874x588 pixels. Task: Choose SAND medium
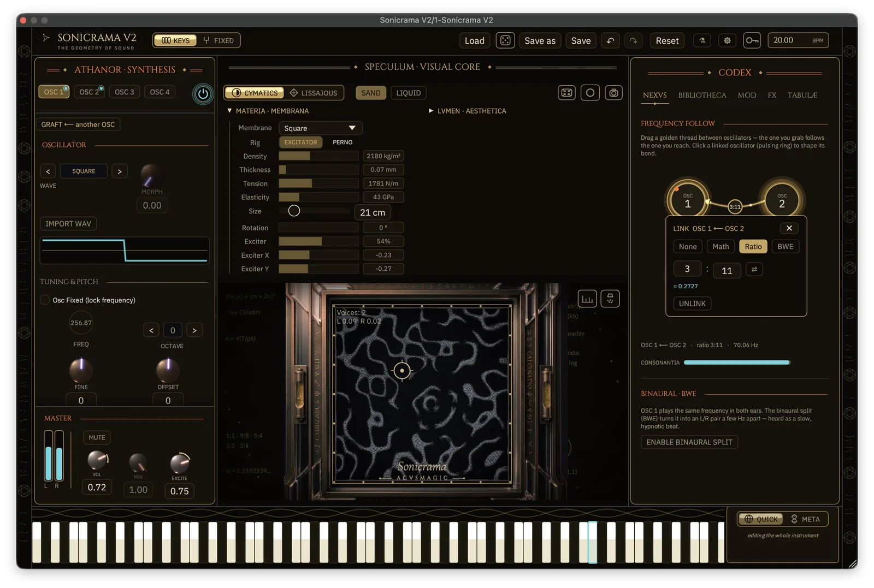tap(371, 93)
